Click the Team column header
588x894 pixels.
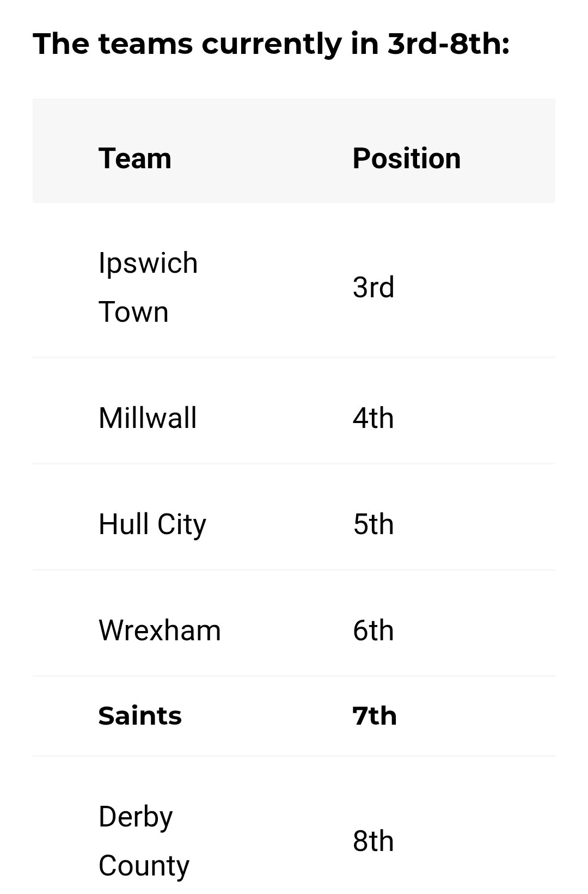[x=135, y=158]
